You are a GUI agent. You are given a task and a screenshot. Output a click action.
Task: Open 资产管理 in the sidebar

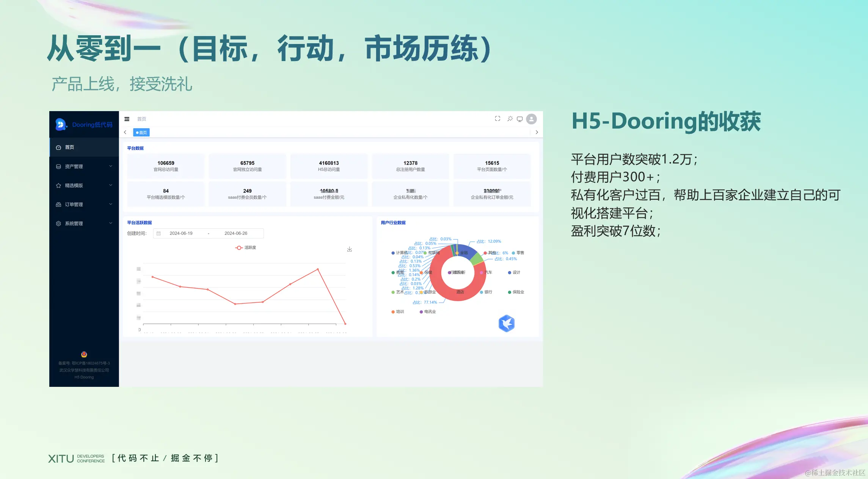coord(84,166)
